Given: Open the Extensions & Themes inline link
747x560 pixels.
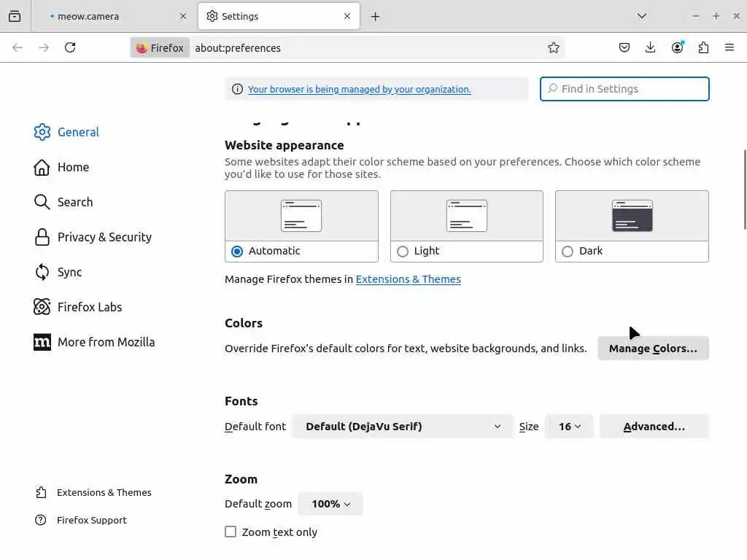Looking at the screenshot, I should pyautogui.click(x=409, y=279).
